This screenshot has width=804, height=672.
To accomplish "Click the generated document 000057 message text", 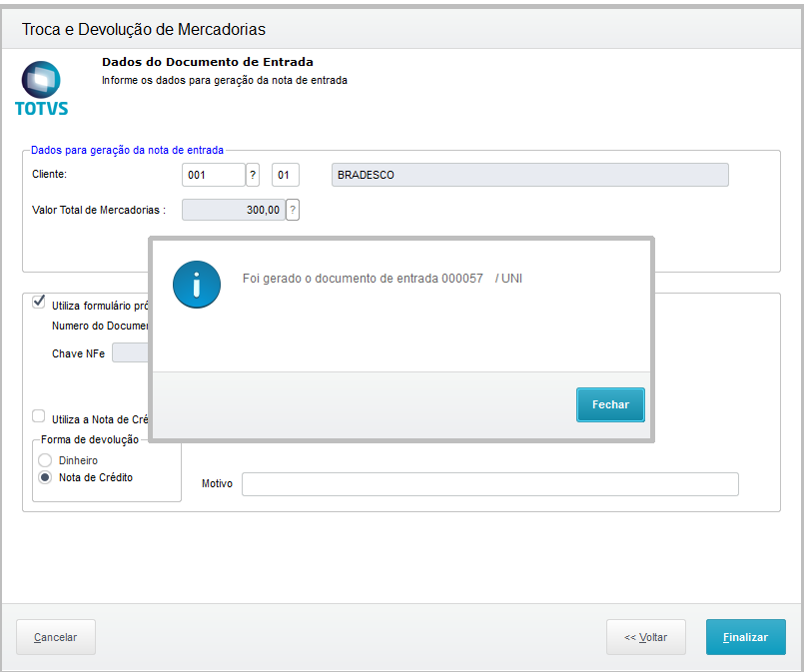I will tap(382, 279).
